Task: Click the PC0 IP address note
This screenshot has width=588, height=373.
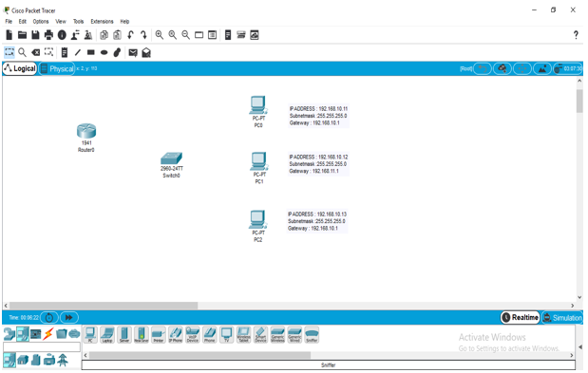Action: click(318, 116)
